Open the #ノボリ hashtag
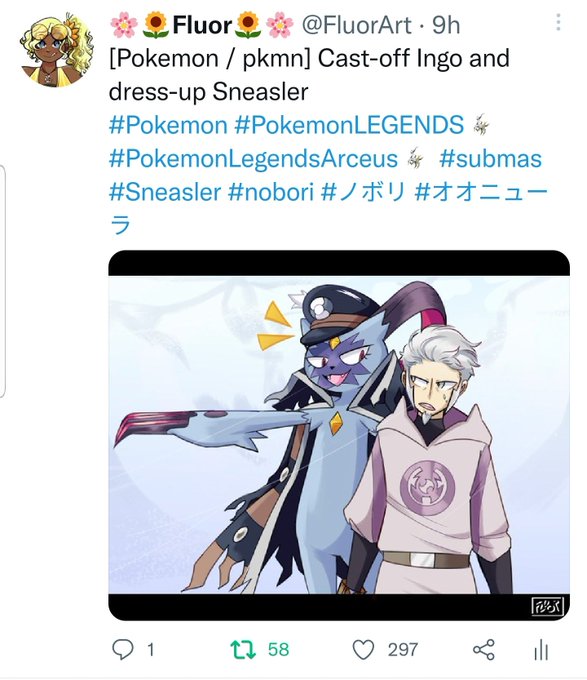 pyautogui.click(x=364, y=192)
